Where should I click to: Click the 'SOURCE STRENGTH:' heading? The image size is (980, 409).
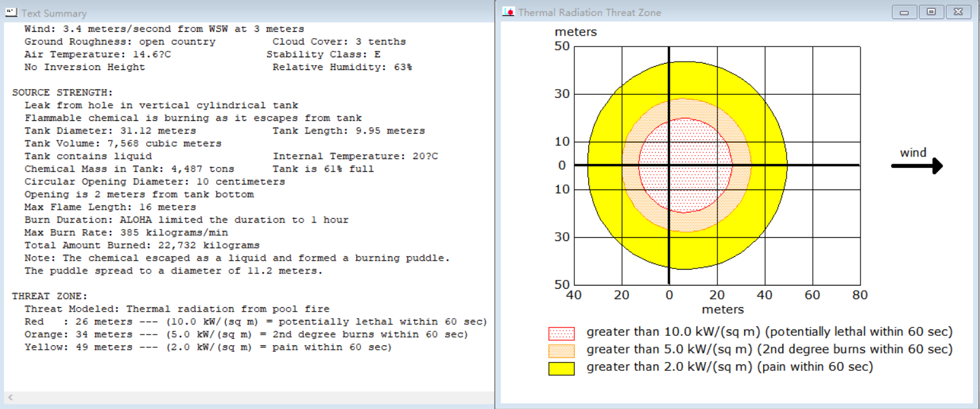63,93
